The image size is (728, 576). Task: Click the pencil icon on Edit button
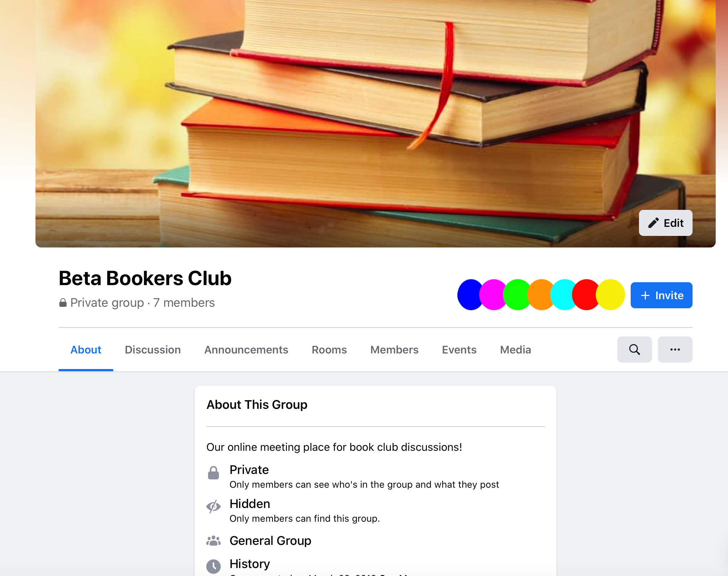(653, 223)
